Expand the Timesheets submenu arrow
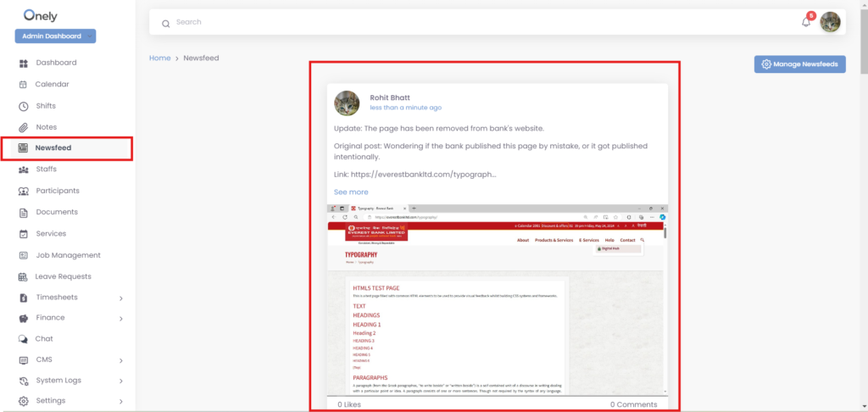 (x=121, y=298)
